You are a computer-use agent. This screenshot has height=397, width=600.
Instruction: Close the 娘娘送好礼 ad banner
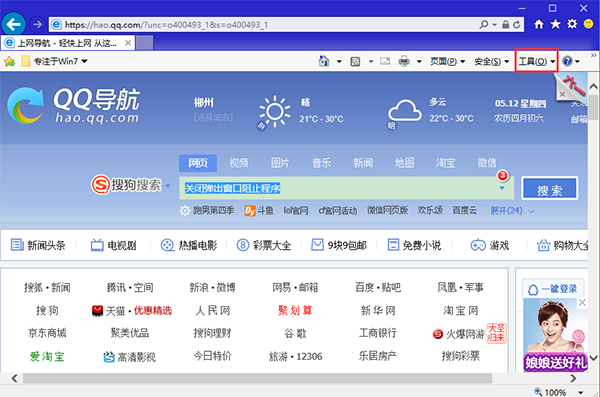tap(582, 302)
